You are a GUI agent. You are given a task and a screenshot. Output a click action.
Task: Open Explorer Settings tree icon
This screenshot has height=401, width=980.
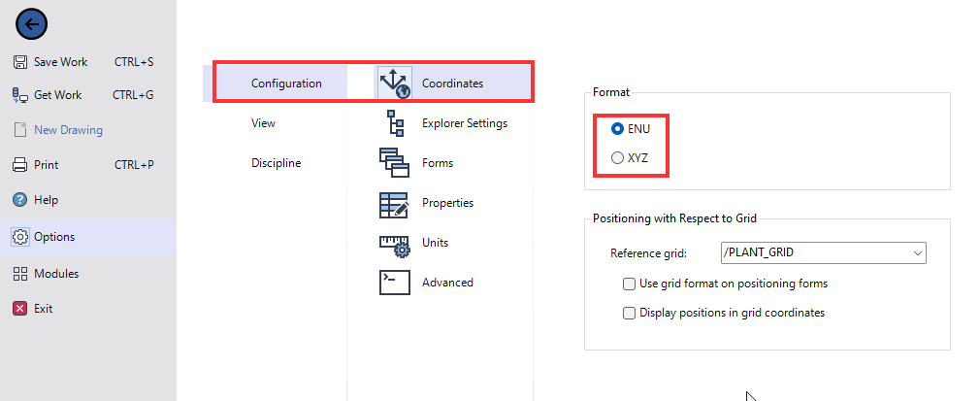[x=395, y=123]
